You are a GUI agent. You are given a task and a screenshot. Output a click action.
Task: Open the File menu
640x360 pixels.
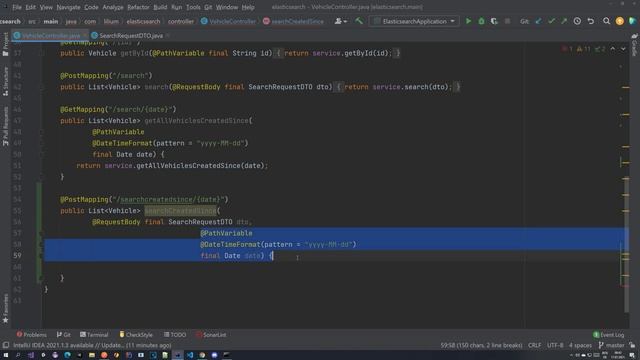(x=17, y=7)
